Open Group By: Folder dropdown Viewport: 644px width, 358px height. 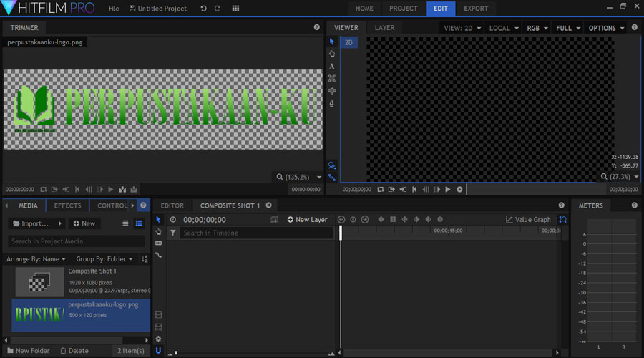point(104,259)
